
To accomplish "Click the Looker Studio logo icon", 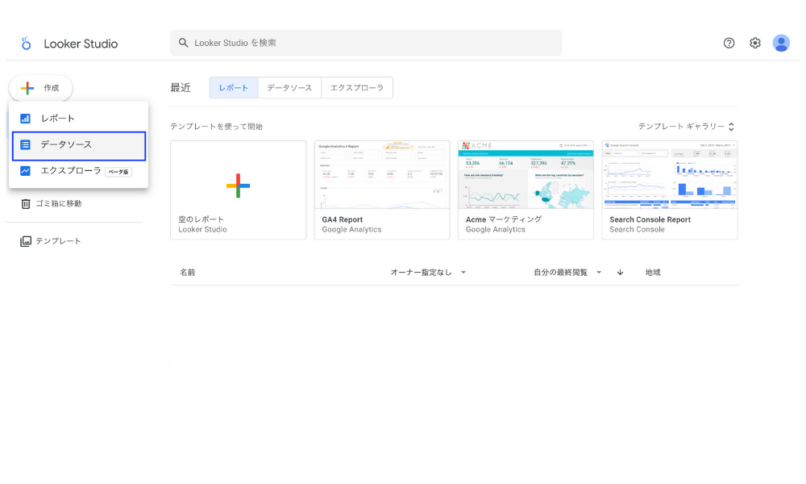I will click(26, 44).
